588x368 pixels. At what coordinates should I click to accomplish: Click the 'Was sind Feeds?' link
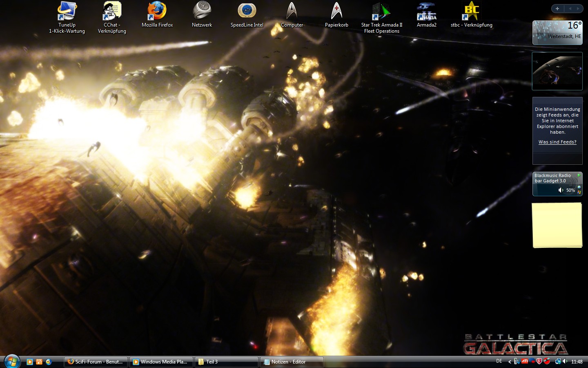click(557, 142)
